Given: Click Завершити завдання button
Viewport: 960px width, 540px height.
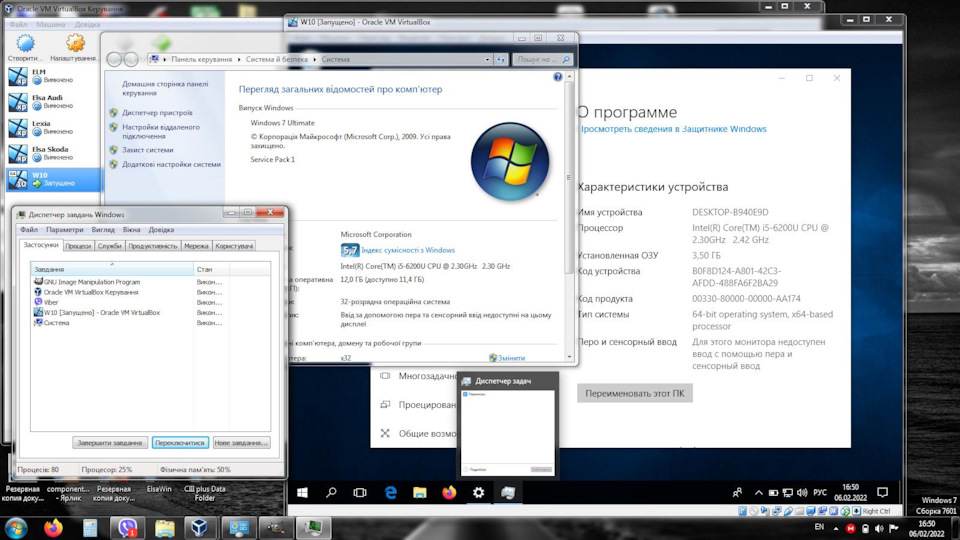Looking at the screenshot, I should pyautogui.click(x=110, y=442).
